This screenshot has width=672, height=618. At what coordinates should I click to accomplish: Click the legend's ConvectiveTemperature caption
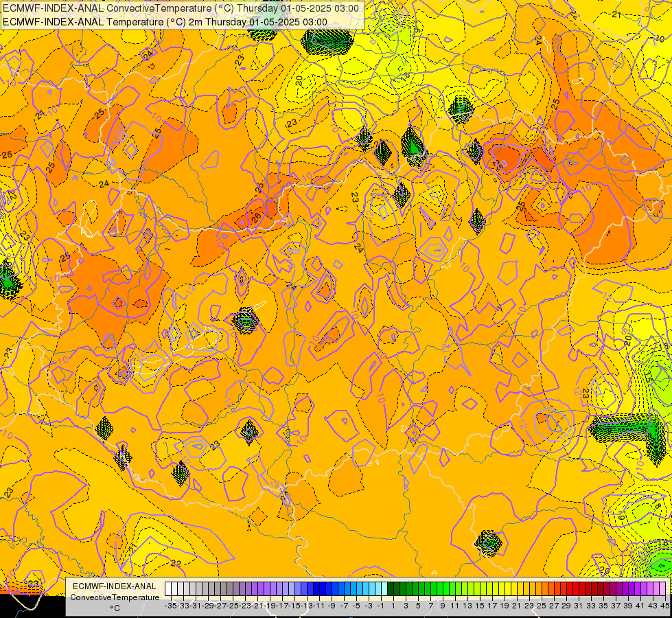click(x=115, y=597)
